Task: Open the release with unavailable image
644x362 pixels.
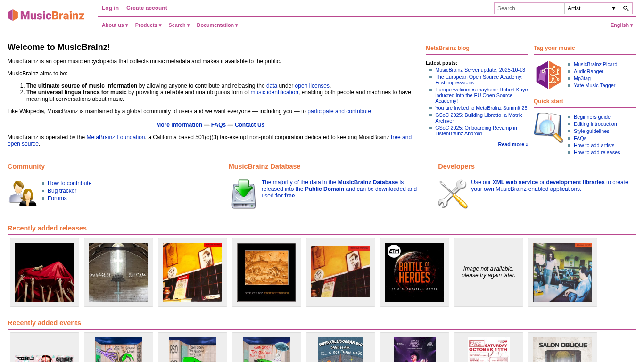Action: pos(488,272)
